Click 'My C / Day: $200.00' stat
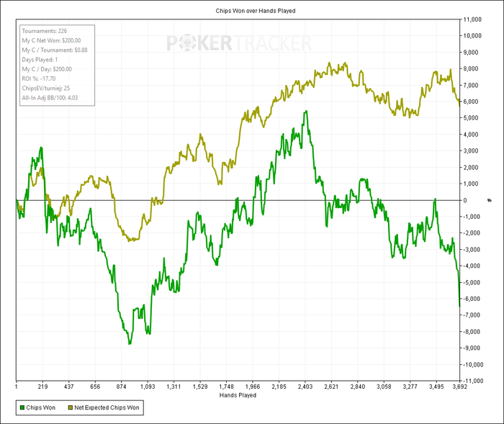This screenshot has height=424, width=504. click(47, 69)
